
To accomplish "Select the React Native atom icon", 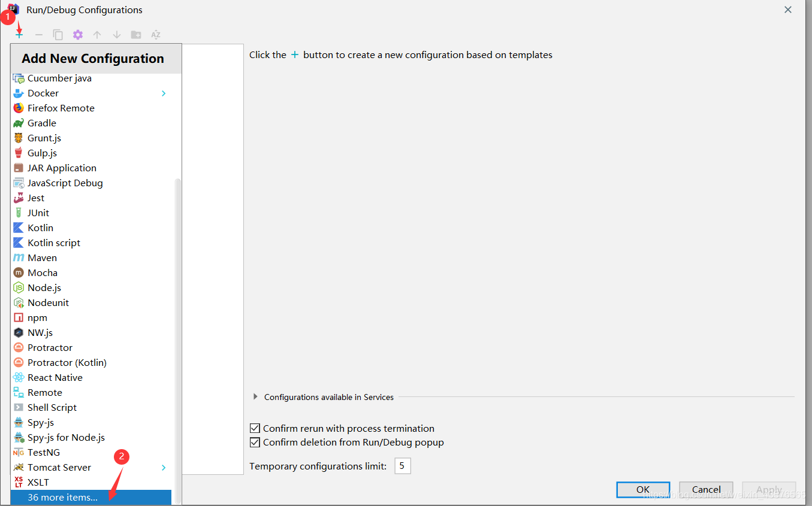I will click(19, 378).
